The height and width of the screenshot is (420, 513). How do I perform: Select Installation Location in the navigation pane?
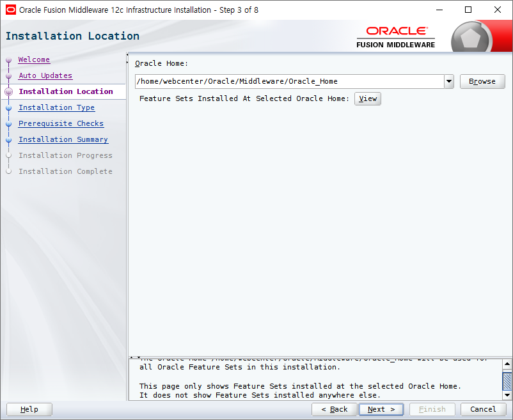(x=66, y=91)
